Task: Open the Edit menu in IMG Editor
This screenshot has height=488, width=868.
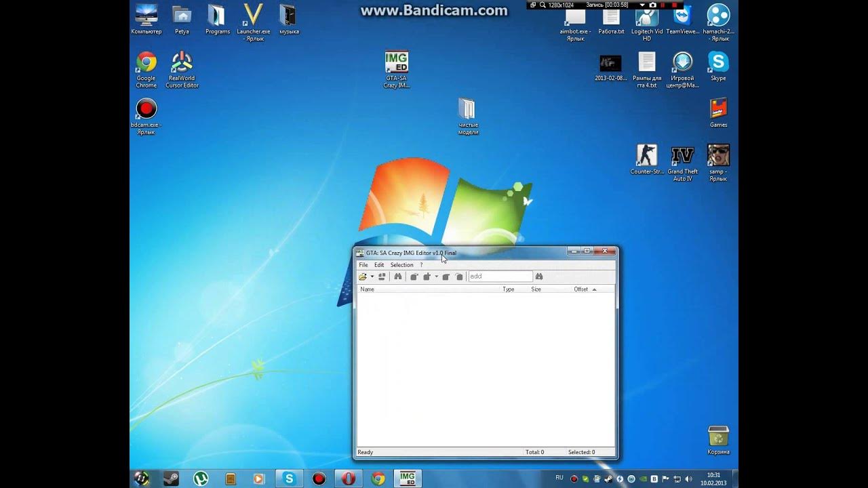Action: 379,265
